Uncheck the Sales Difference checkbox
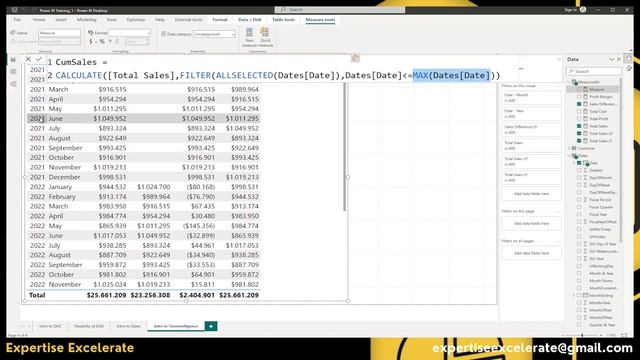Image resolution: width=640 pixels, height=360 pixels. coord(579,104)
